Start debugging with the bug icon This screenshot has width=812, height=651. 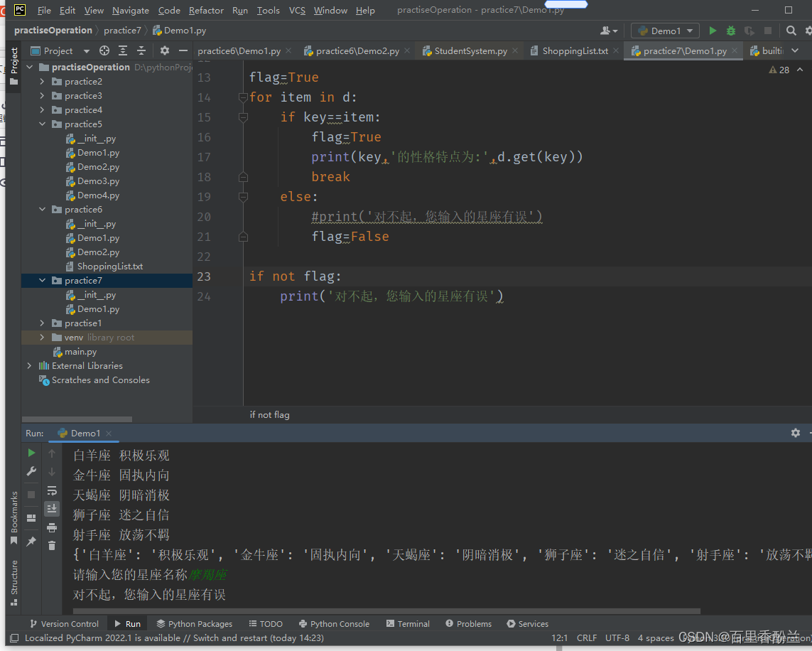coord(731,31)
